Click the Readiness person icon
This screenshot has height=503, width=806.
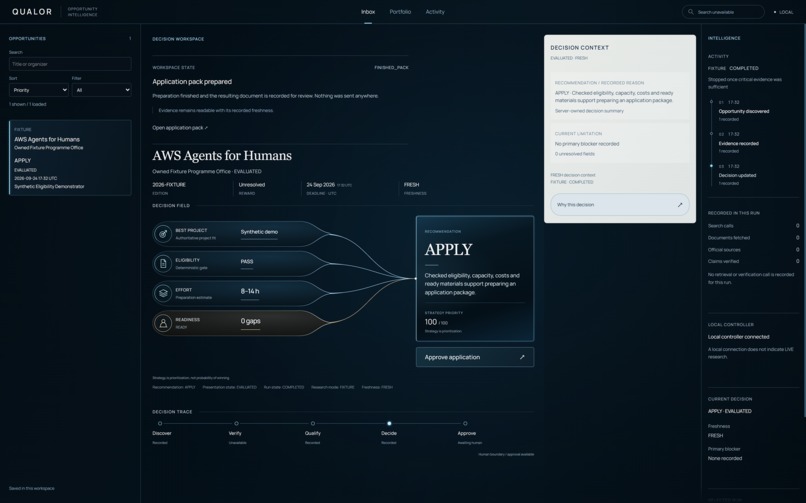(163, 323)
